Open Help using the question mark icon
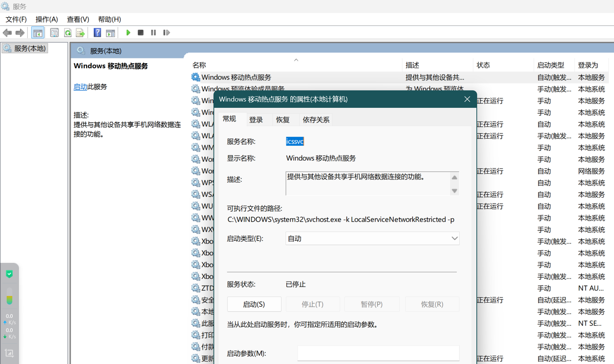 [x=97, y=33]
